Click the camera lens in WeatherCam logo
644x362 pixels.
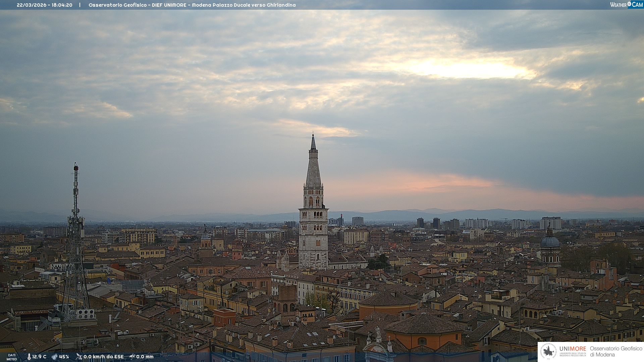tap(629, 4)
